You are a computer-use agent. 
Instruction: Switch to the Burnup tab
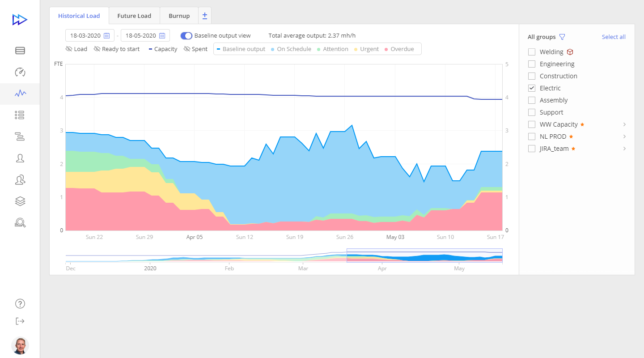tap(179, 16)
